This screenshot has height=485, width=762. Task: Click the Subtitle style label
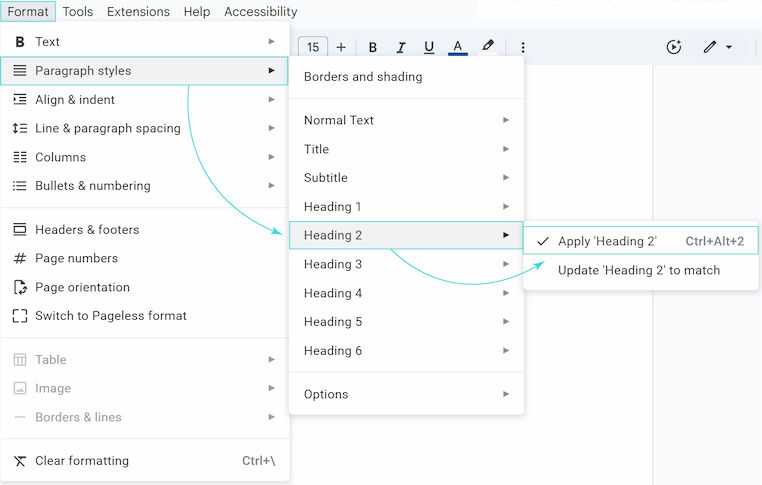[x=326, y=178]
